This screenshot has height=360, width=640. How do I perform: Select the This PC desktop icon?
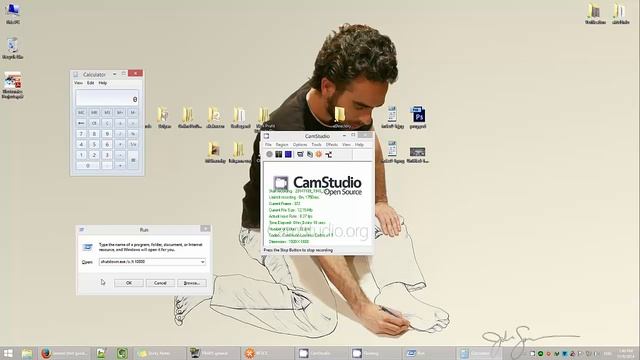(13, 13)
